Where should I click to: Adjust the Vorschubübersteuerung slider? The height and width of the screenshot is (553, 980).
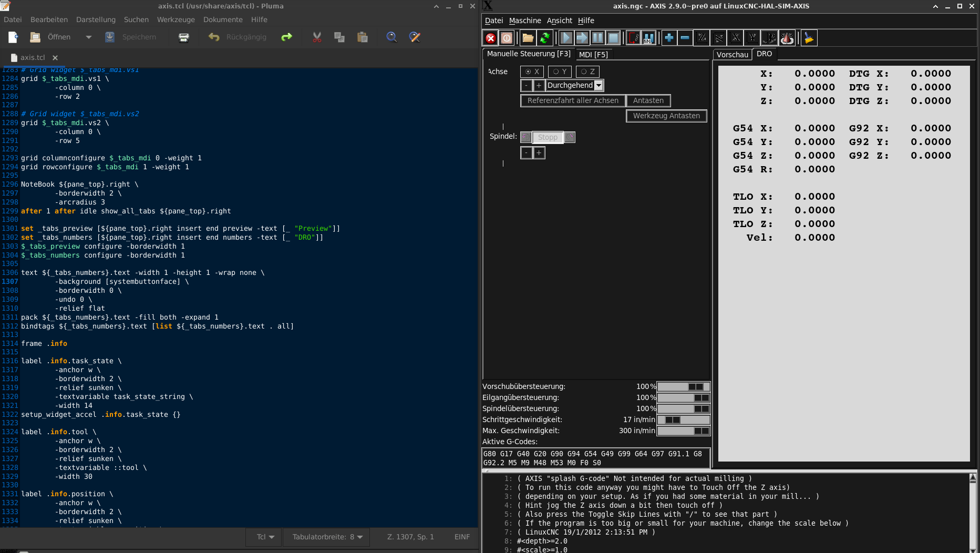(683, 386)
